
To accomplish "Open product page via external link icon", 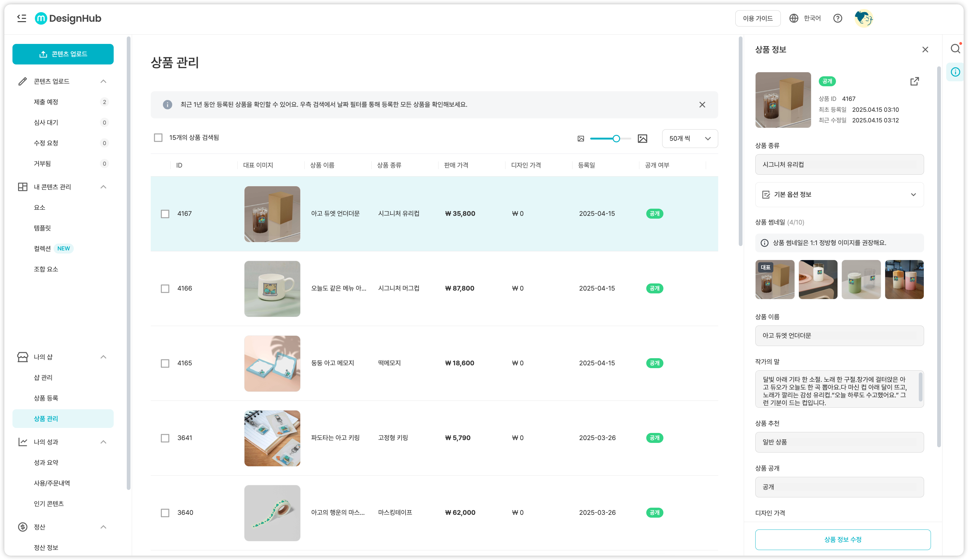I will tap(915, 81).
